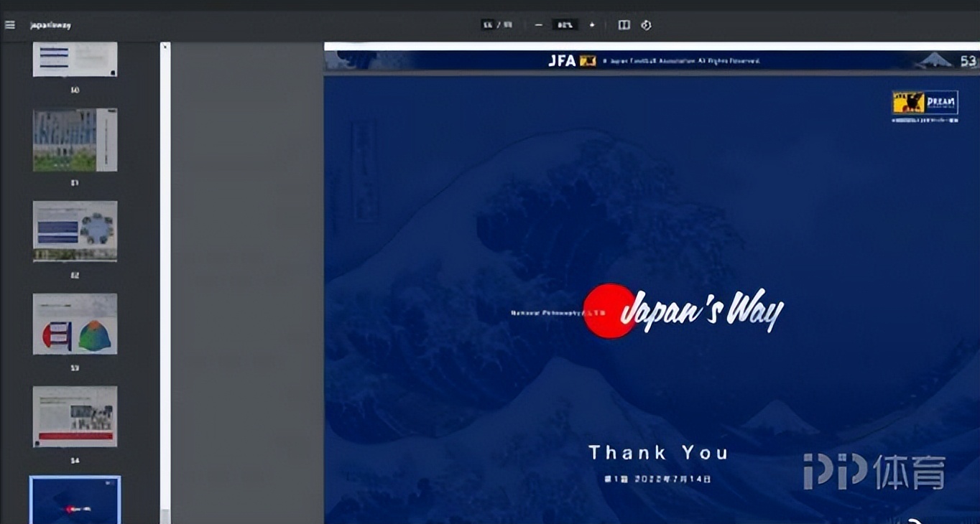Open the page 54 thumbnail with red bar
Screen dimensions: 980x524
click(75, 416)
